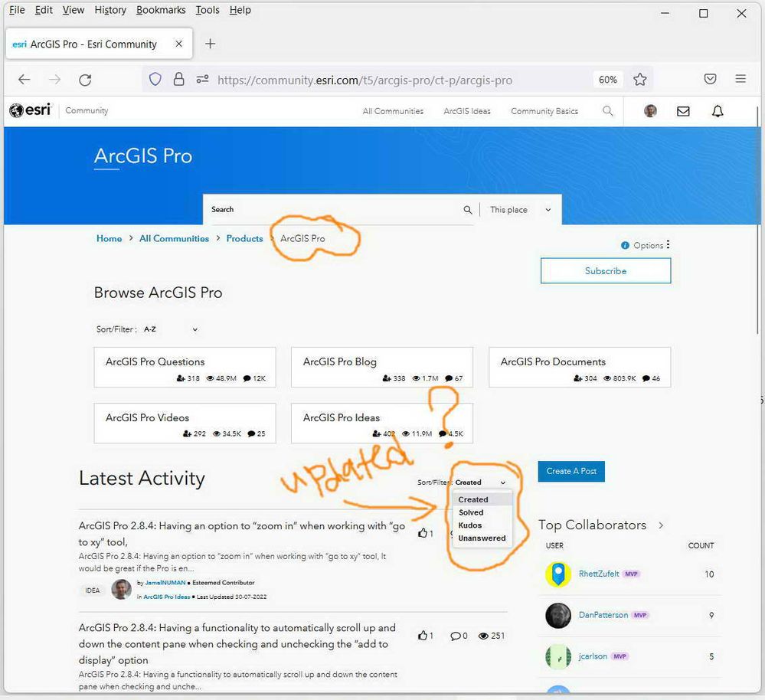Screen dimensions: 765x700
Task: Click the 60% zoom level indicator
Action: [x=607, y=80]
